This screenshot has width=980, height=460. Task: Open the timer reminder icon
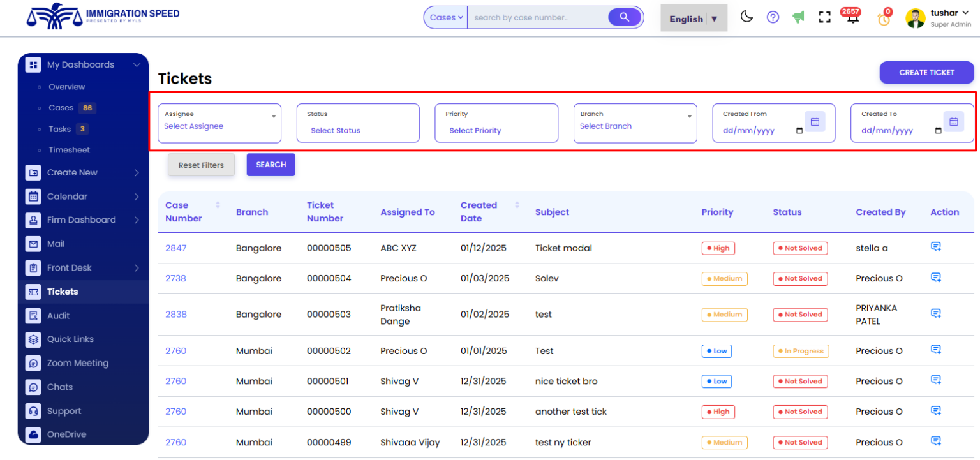click(884, 19)
